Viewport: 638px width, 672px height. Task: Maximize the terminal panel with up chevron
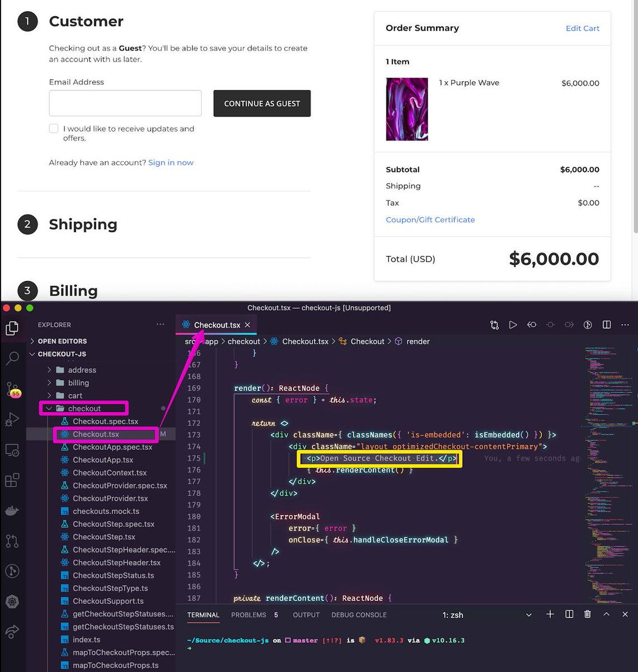(x=606, y=614)
